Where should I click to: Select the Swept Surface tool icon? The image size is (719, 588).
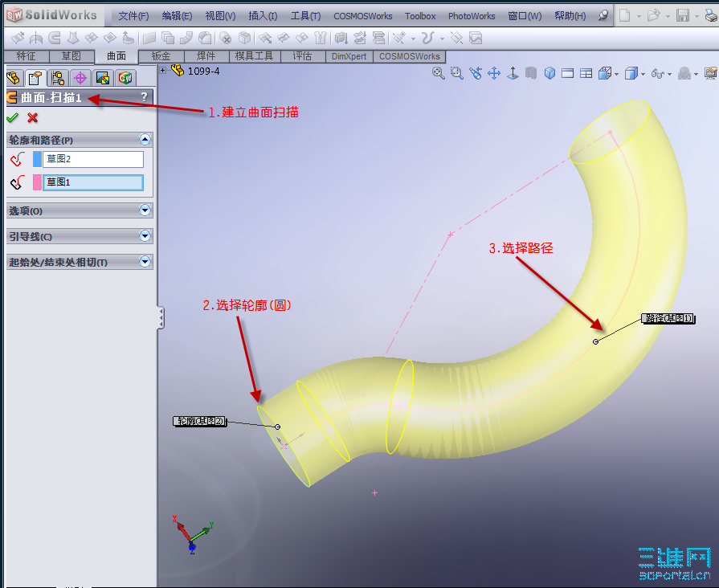pos(55,38)
